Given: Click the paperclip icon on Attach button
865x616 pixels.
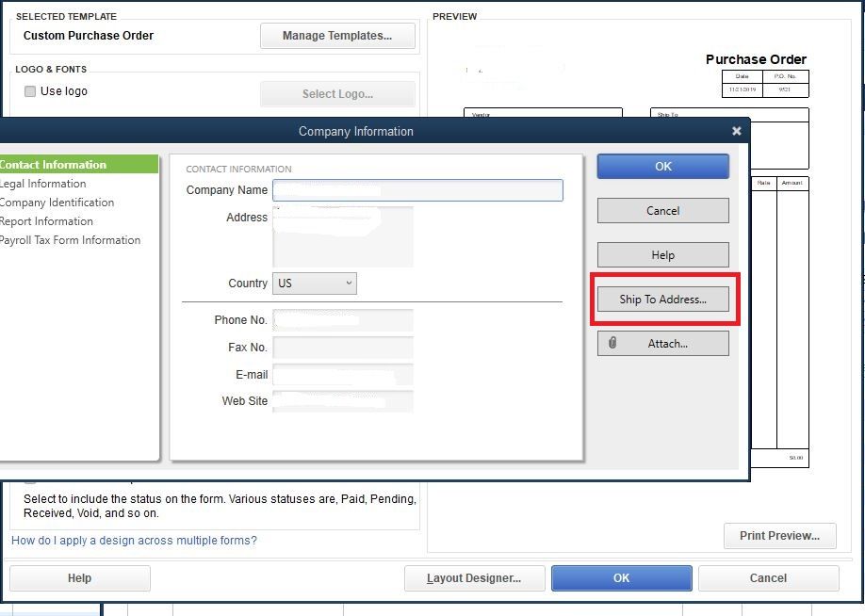Looking at the screenshot, I should tap(612, 343).
